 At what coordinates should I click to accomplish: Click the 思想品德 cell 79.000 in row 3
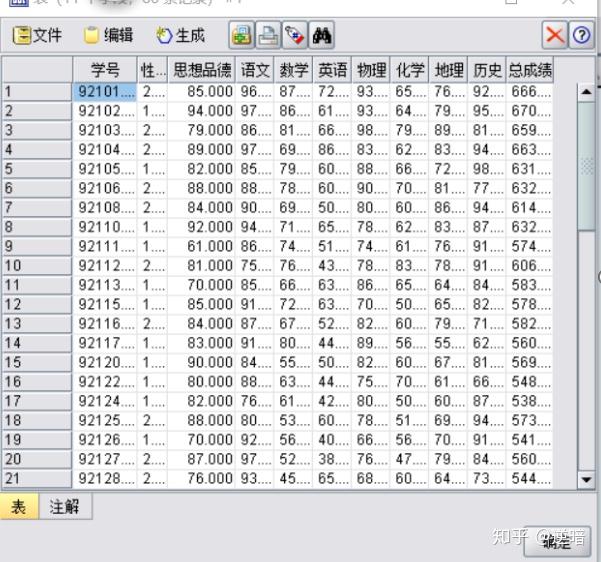pyautogui.click(x=202, y=130)
